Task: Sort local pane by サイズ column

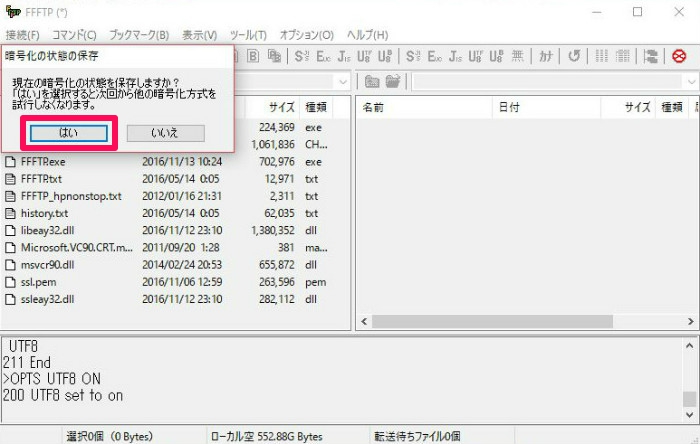Action: click(x=272, y=107)
